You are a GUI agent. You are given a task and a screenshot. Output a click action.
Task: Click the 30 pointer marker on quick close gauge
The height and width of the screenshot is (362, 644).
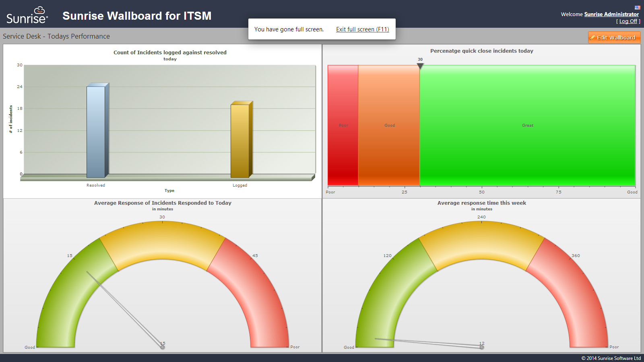pyautogui.click(x=420, y=66)
